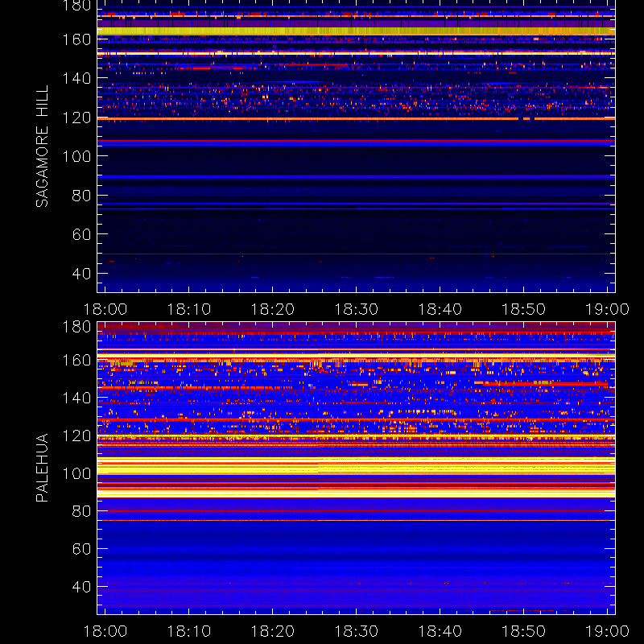
Task: Click 18:40 time label under Sagamore Hill plot
Action: 440,309
